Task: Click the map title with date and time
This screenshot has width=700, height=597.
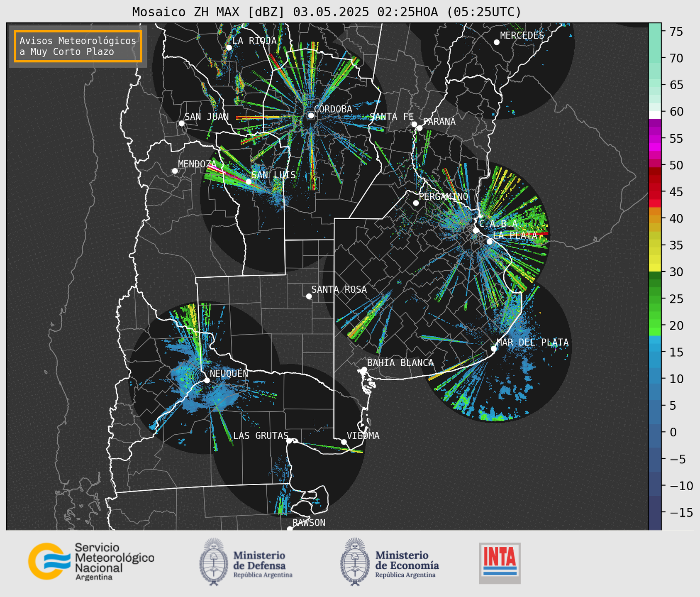Action: [327, 12]
